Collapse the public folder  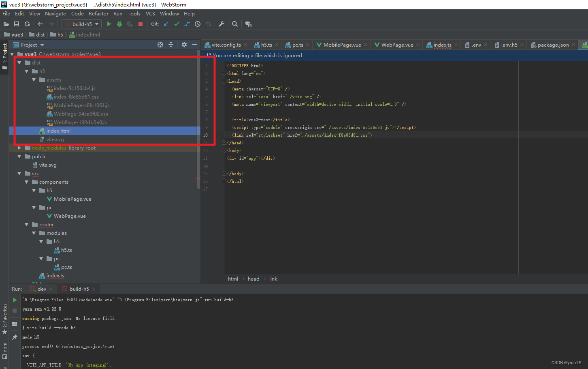[x=19, y=157]
